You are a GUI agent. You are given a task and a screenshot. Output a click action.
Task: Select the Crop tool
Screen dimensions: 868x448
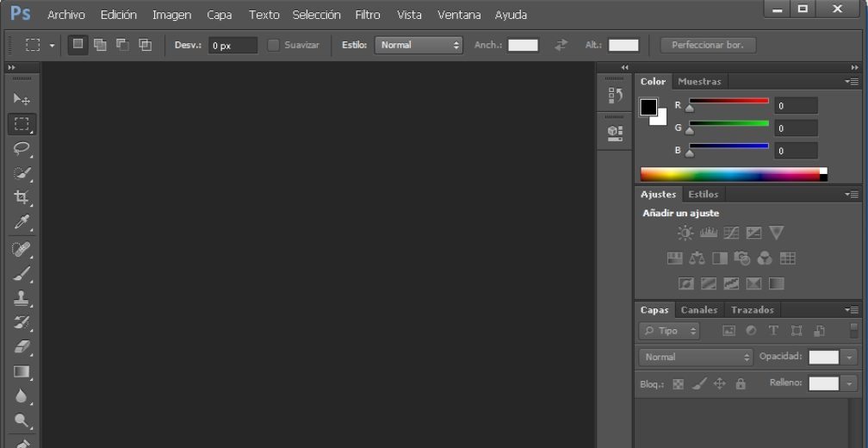[x=22, y=197]
